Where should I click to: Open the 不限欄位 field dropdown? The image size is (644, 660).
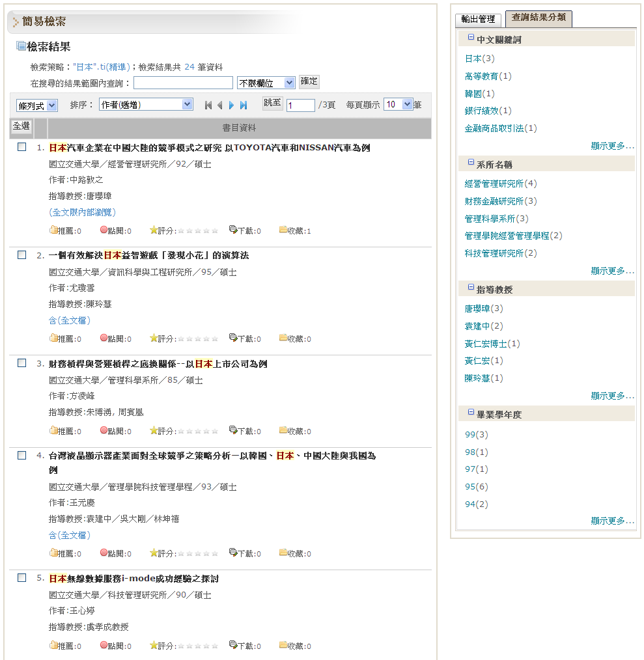click(266, 83)
